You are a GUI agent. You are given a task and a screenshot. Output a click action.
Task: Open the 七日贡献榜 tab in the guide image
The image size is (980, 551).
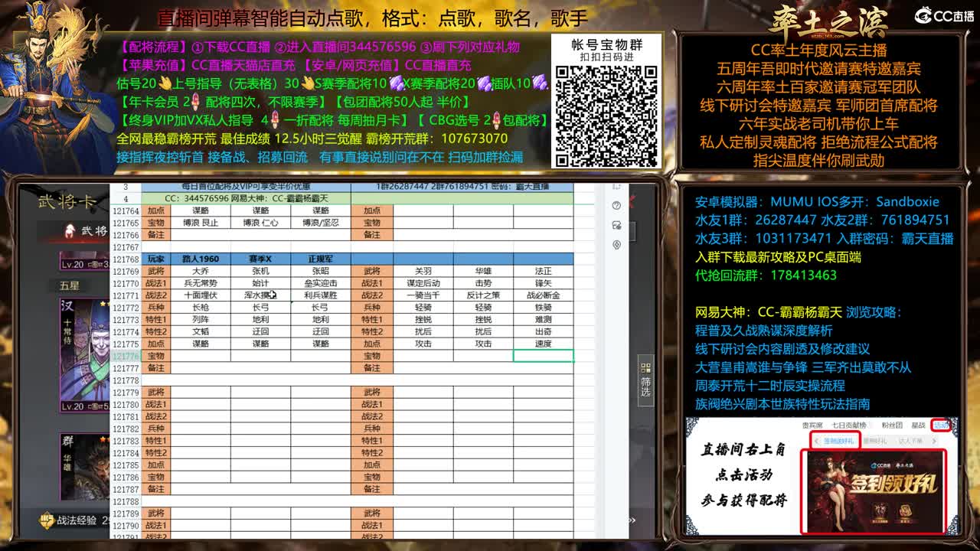850,425
